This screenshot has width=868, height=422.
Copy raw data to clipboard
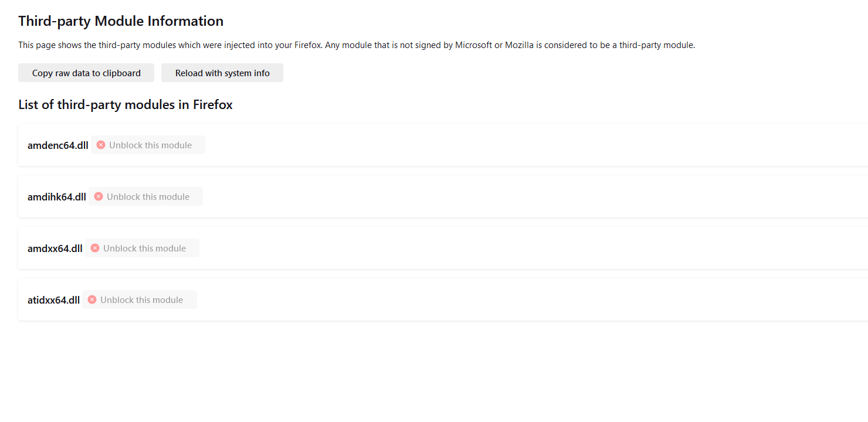tap(86, 73)
